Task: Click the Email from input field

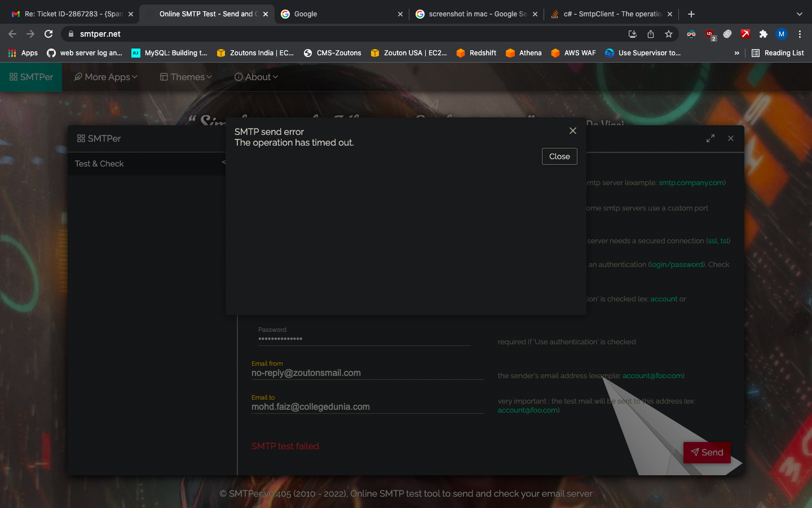Action: (x=368, y=373)
